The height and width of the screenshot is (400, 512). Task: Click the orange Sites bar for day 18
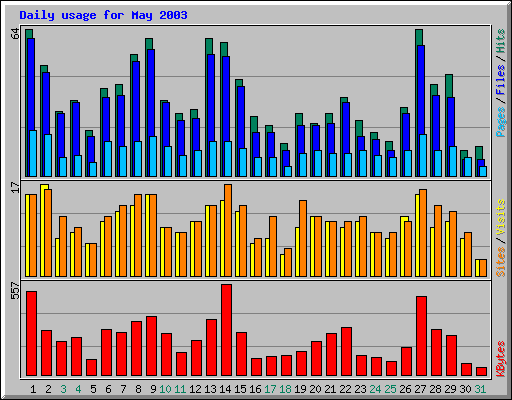coord(288,262)
